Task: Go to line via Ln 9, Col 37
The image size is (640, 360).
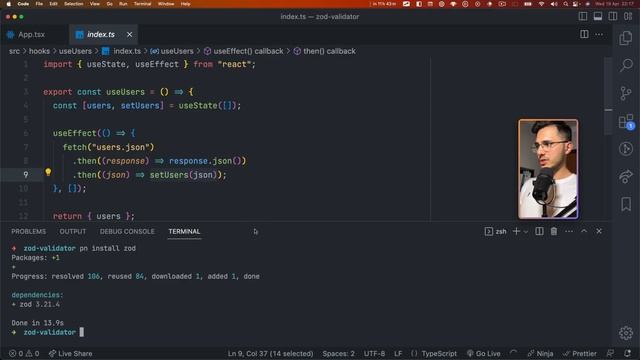Action: (270, 353)
